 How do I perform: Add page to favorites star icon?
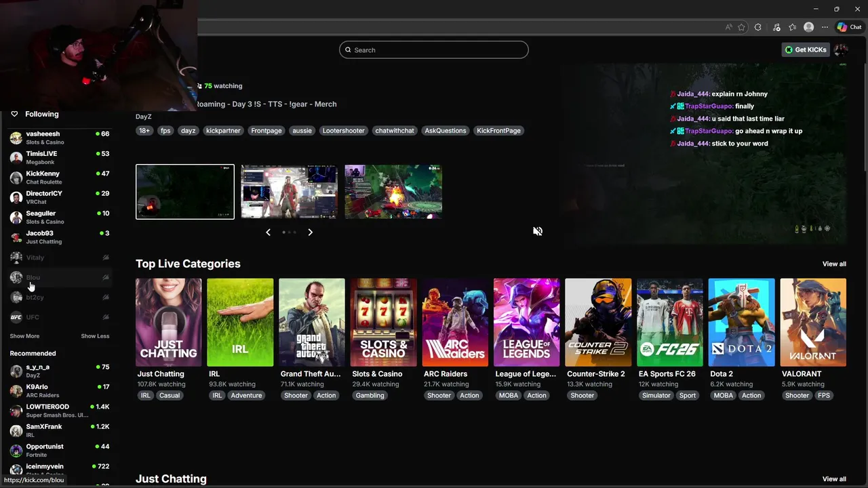[742, 27]
